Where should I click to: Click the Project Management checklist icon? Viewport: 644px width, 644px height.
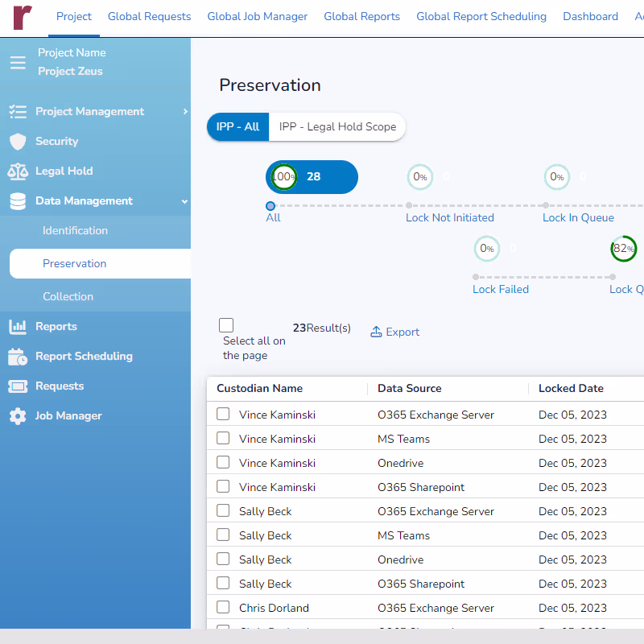[18, 111]
